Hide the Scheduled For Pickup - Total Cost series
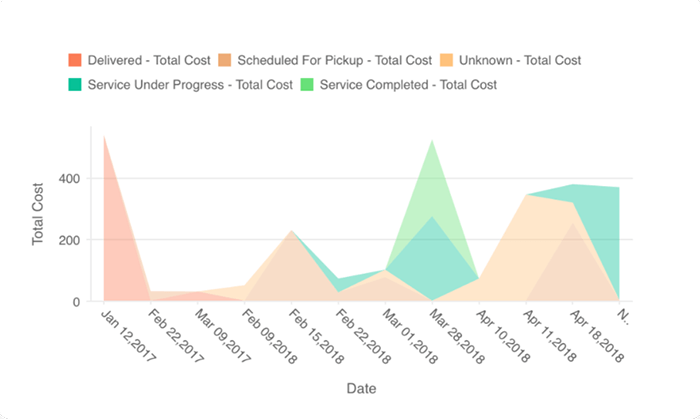This screenshot has width=700, height=419. click(335, 60)
